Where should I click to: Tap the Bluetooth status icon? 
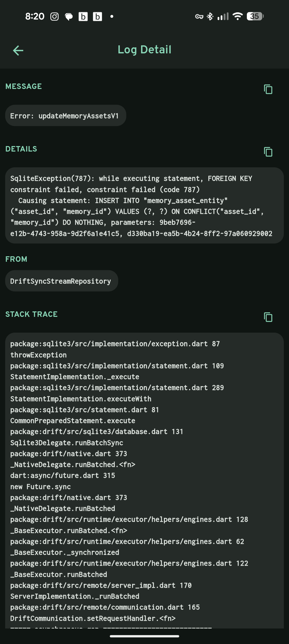pos(210,16)
